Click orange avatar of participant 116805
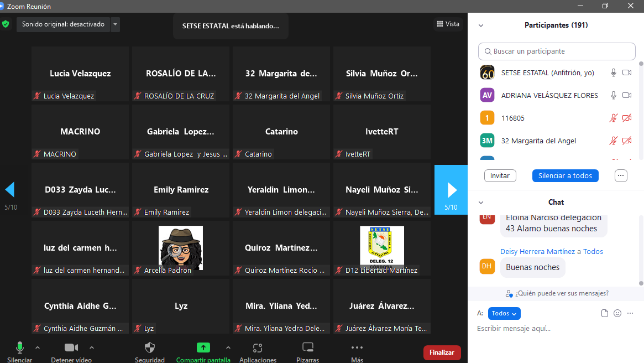The image size is (644, 363). tap(487, 118)
